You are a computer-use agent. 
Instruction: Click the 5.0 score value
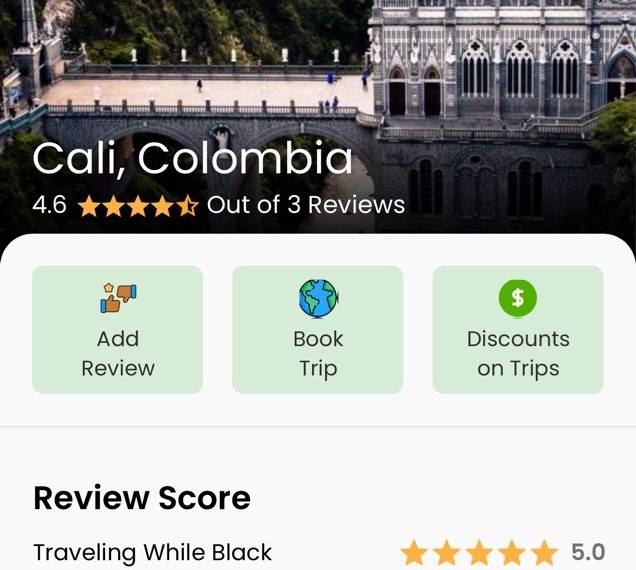click(x=588, y=552)
